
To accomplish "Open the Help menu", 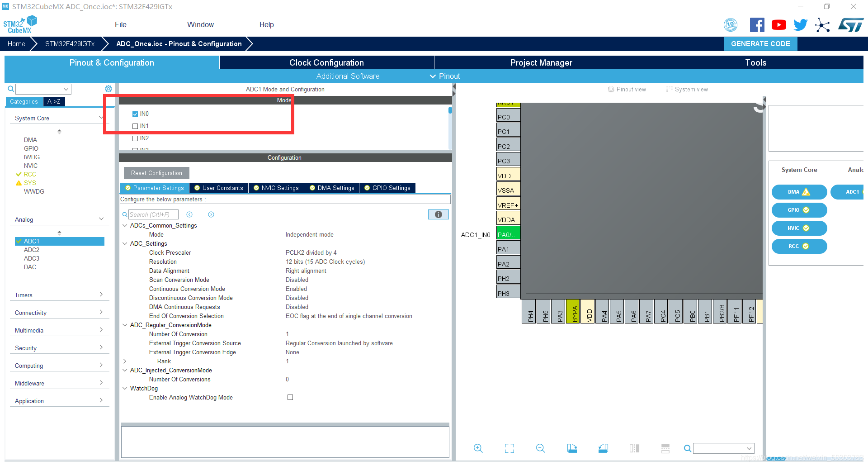I will tap(266, 25).
